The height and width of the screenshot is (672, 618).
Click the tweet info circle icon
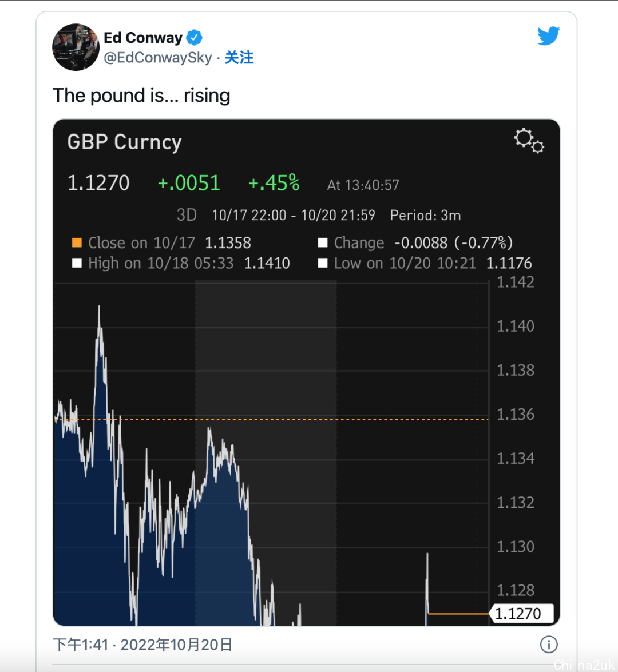549,644
